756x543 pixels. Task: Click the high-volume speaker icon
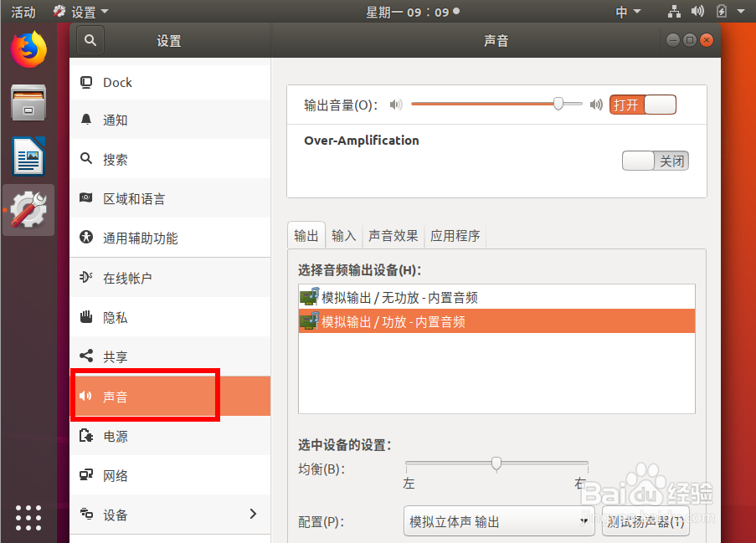(596, 105)
